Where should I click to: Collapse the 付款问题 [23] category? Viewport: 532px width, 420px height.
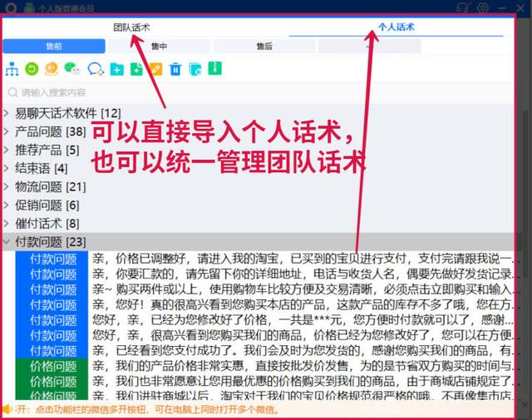[7, 241]
